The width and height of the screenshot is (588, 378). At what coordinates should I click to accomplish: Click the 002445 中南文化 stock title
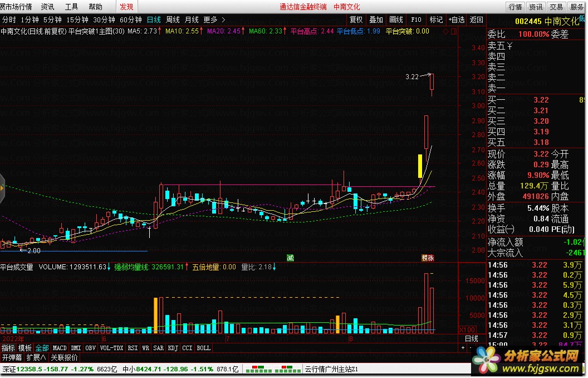tap(547, 21)
